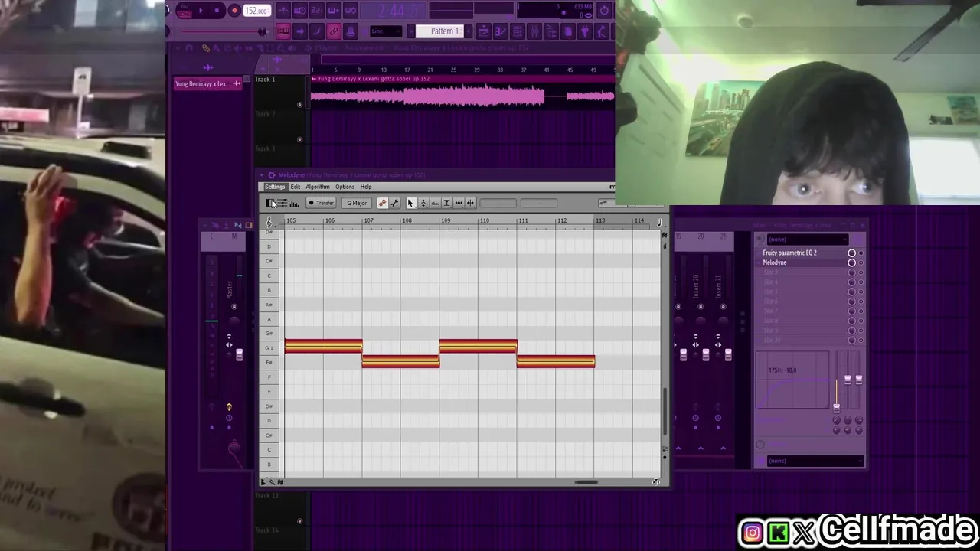Open the Piano roll view icon
The height and width of the screenshot is (551, 980).
coord(500,31)
